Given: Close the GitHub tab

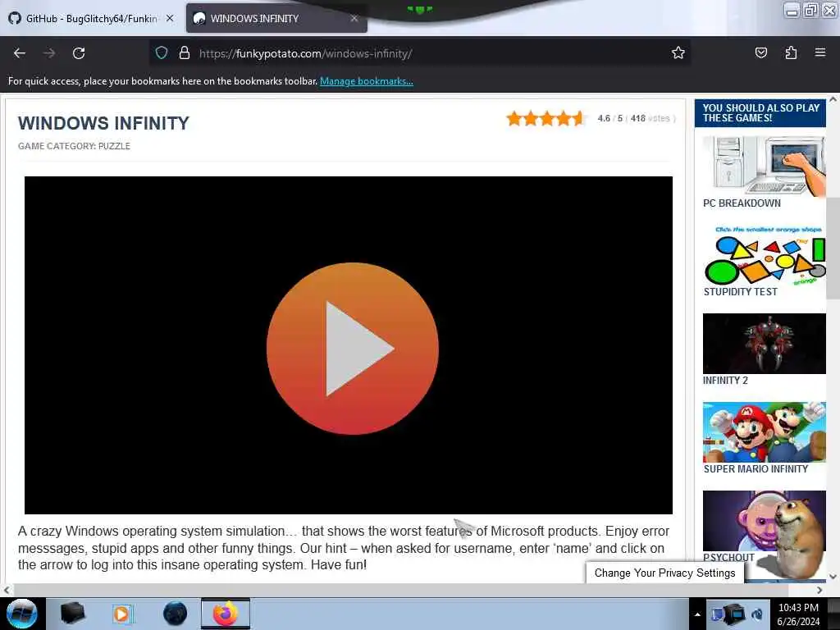Looking at the screenshot, I should pyautogui.click(x=170, y=18).
